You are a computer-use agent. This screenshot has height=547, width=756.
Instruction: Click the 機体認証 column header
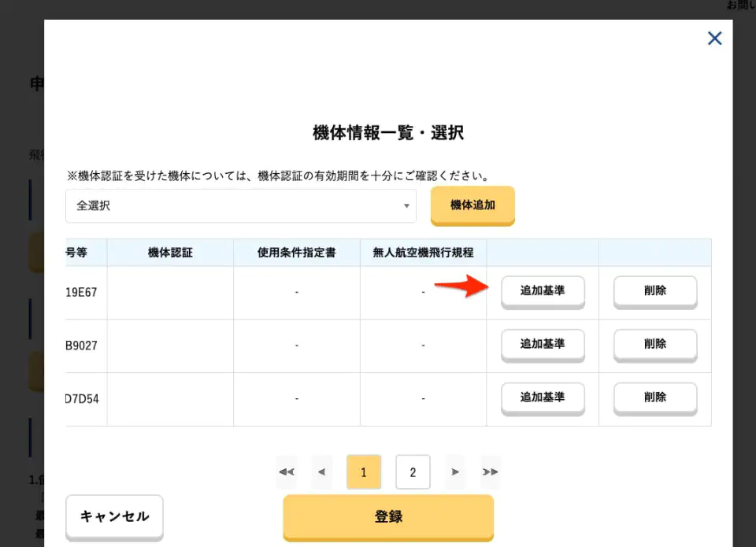coord(170,253)
